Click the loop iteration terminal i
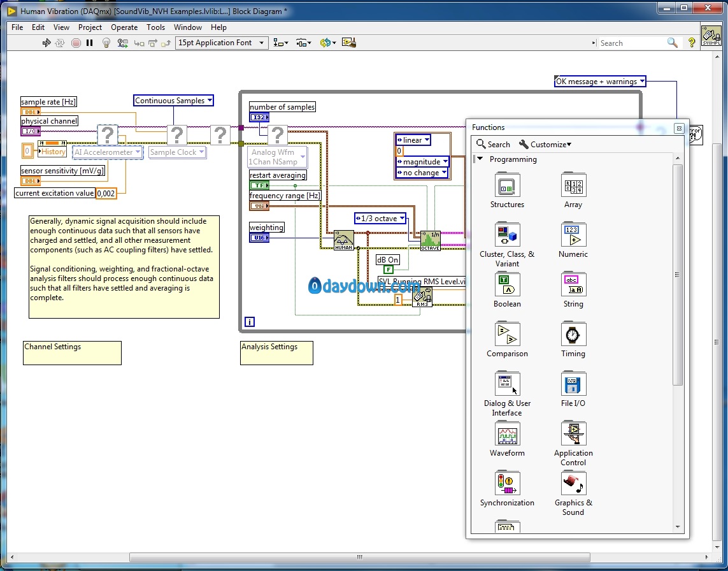Viewport: 728px width, 571px height. [x=249, y=322]
